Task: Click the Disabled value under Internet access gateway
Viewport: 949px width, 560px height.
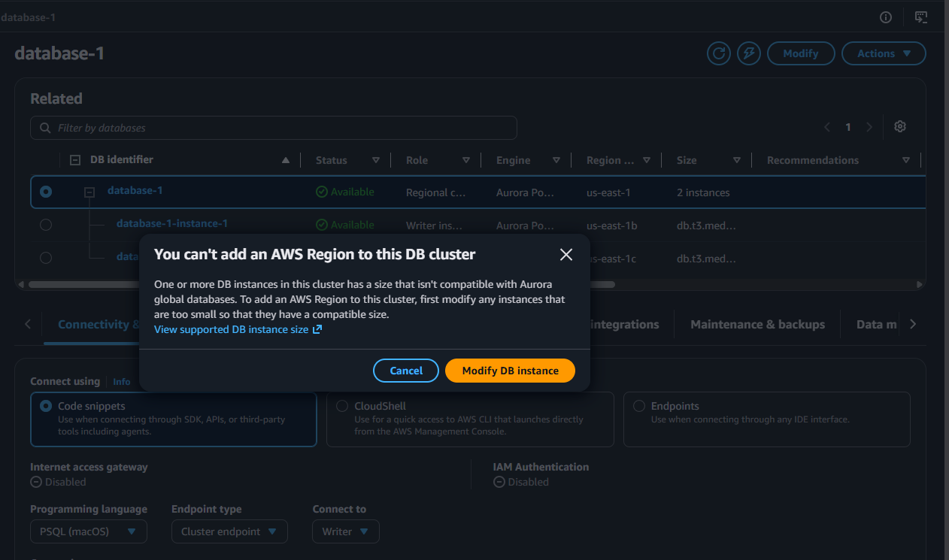Action: (x=59, y=482)
